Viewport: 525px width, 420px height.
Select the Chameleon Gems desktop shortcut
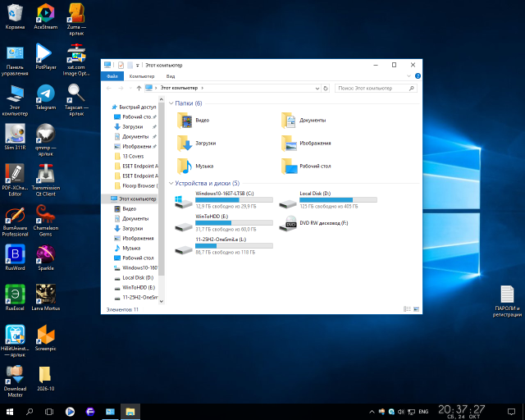pos(46,221)
